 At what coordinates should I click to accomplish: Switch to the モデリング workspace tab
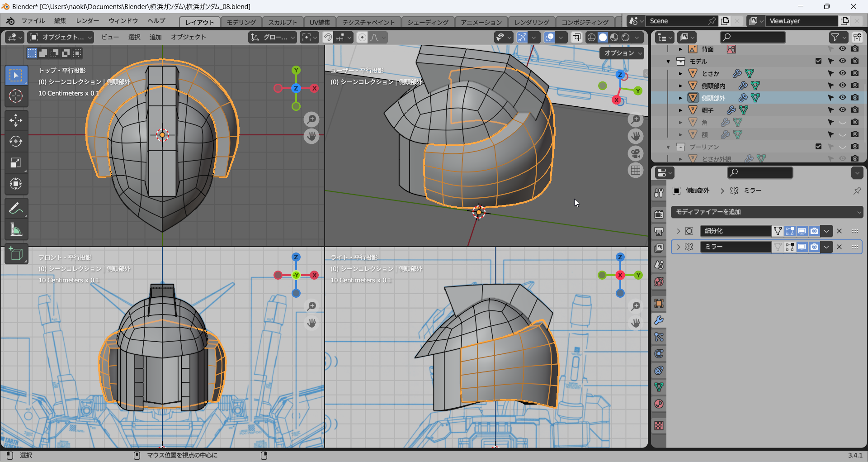[x=241, y=22]
